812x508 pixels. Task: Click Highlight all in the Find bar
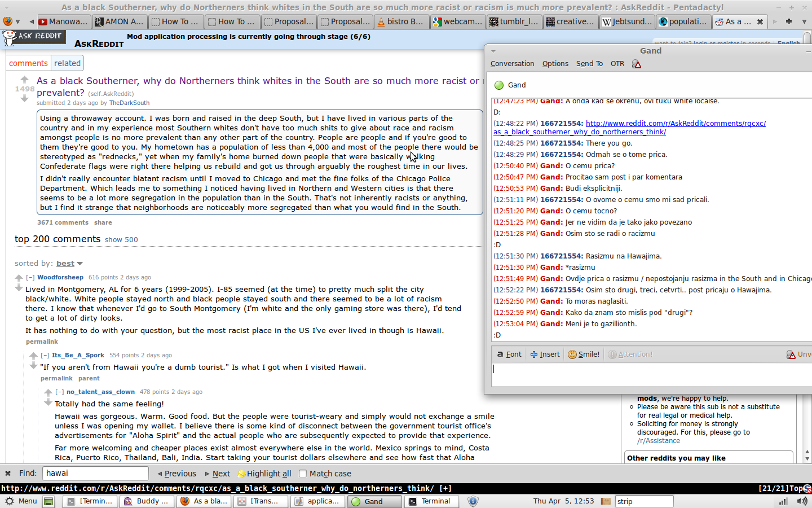coord(264,474)
